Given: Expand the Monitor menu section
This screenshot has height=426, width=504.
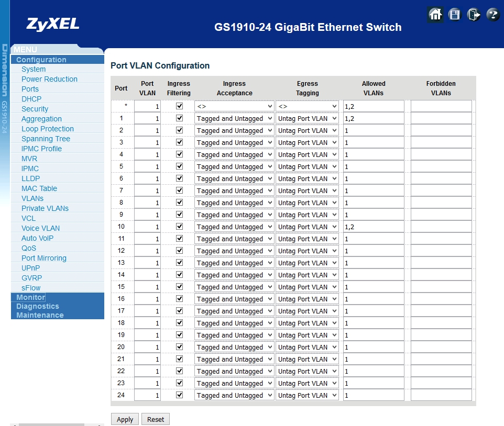Looking at the screenshot, I should pos(30,297).
